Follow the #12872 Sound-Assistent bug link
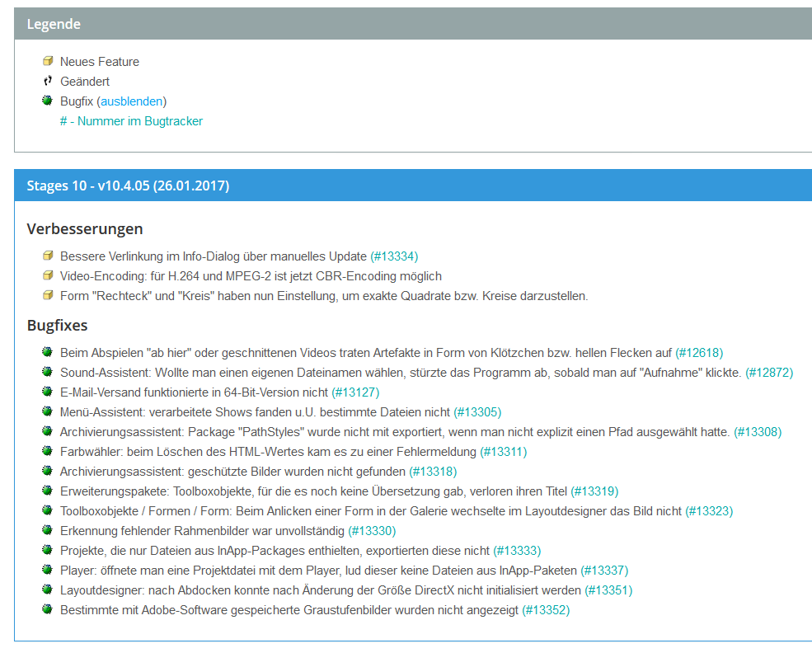This screenshot has width=812, height=653. [x=768, y=373]
